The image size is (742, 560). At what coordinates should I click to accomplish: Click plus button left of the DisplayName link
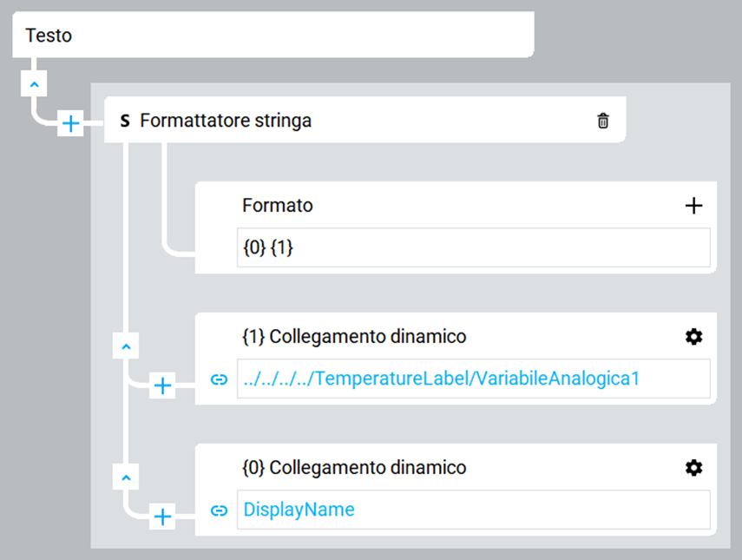[x=162, y=517]
